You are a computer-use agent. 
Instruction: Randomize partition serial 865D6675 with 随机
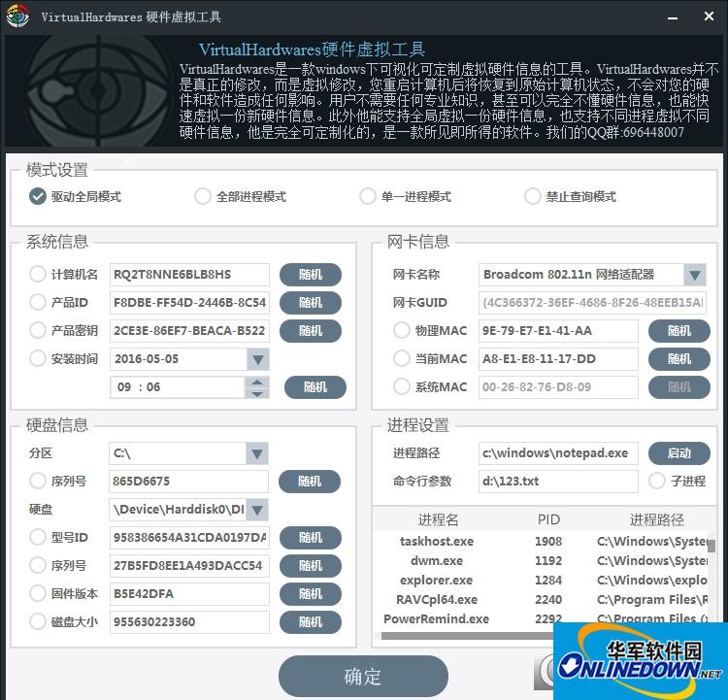coord(310,482)
